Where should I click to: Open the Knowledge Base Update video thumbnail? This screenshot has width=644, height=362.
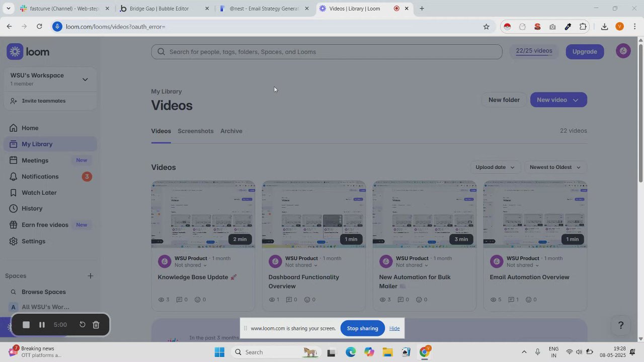click(203, 215)
